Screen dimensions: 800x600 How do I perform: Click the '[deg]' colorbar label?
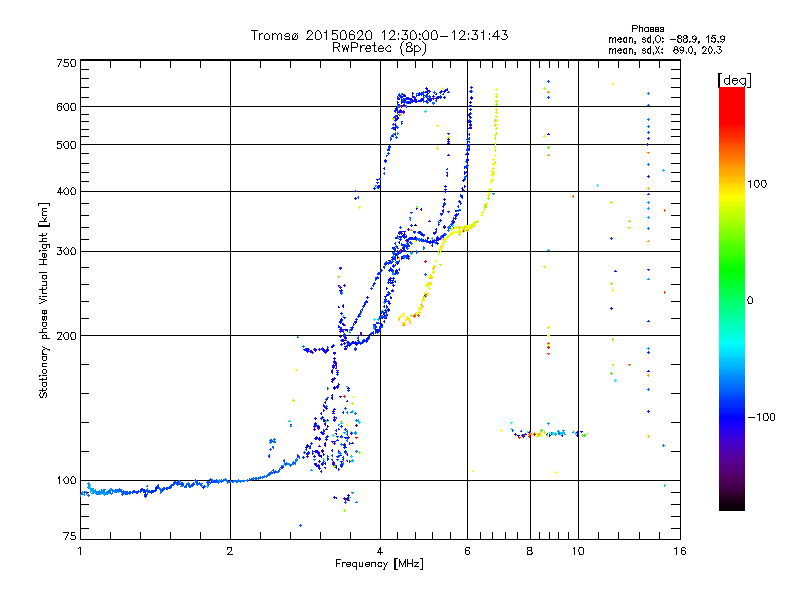coord(734,80)
